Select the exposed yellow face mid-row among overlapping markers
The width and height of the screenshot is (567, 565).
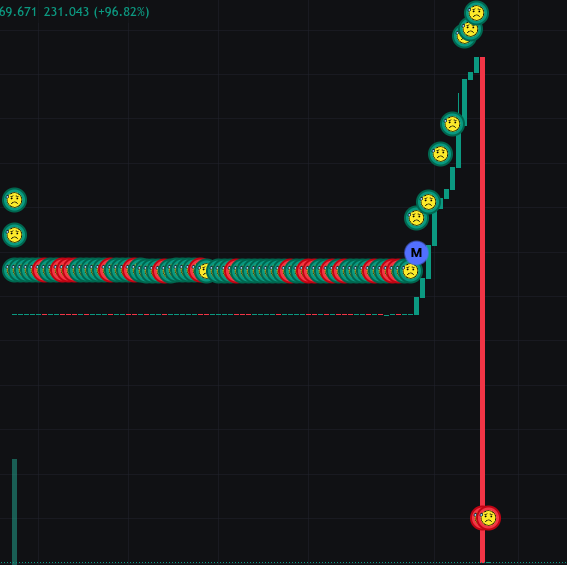point(205,271)
